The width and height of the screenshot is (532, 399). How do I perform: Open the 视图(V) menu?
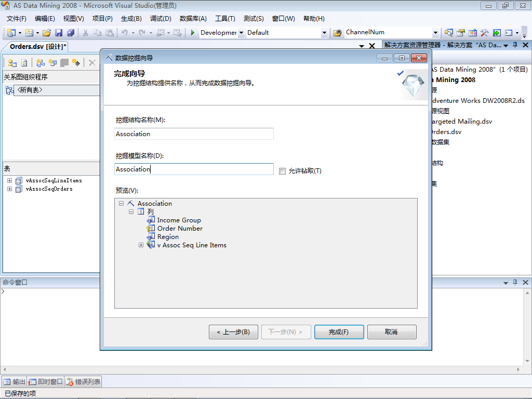coord(74,19)
